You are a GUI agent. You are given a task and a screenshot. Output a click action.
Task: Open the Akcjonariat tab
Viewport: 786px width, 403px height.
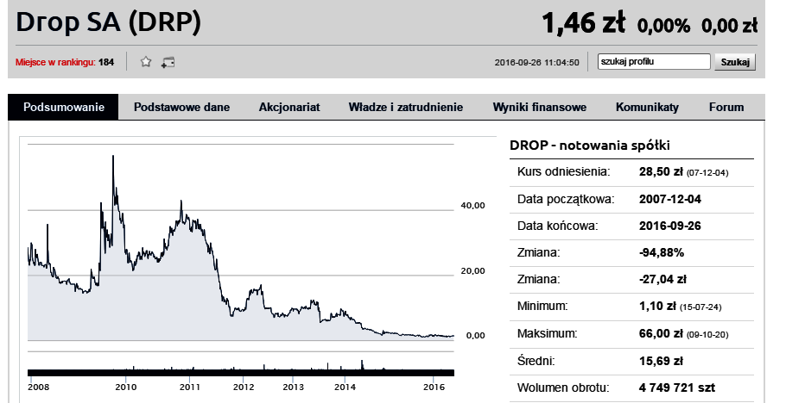coord(289,107)
